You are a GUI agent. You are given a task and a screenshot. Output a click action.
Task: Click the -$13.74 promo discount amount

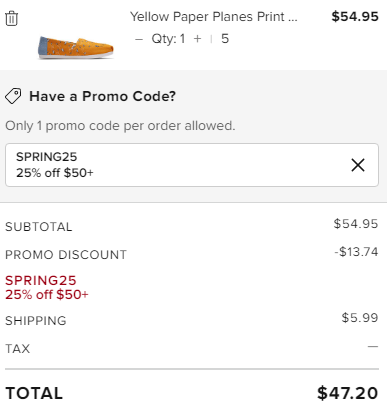click(x=356, y=252)
